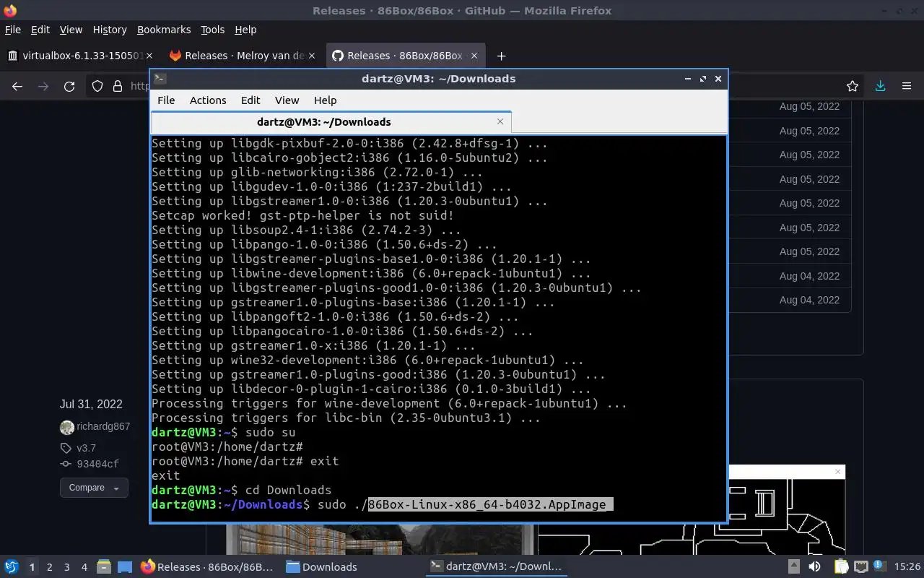The width and height of the screenshot is (924, 578).
Task: Click the update notifier tray icon
Action: (881, 566)
